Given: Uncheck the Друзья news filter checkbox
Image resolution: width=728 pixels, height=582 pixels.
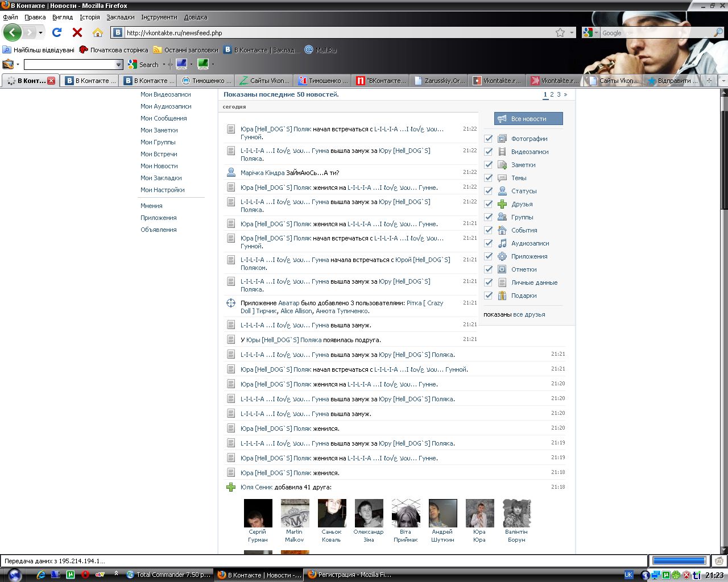Looking at the screenshot, I should (x=489, y=204).
